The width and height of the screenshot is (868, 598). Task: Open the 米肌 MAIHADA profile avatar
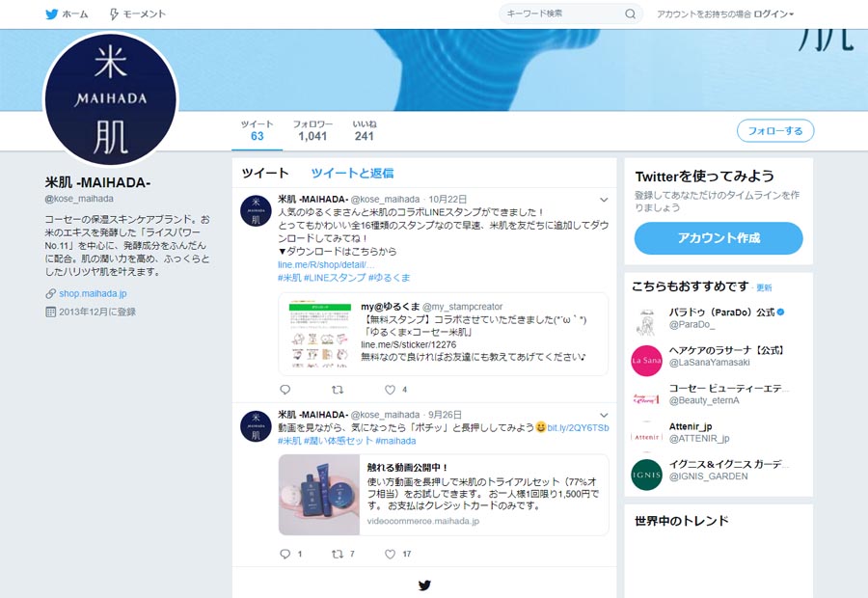point(111,99)
